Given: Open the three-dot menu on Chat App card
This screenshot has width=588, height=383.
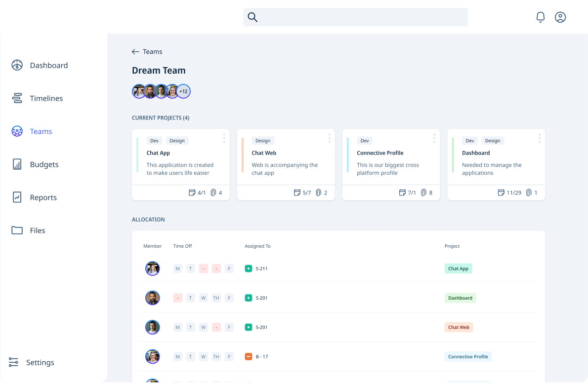Looking at the screenshot, I should pos(224,138).
